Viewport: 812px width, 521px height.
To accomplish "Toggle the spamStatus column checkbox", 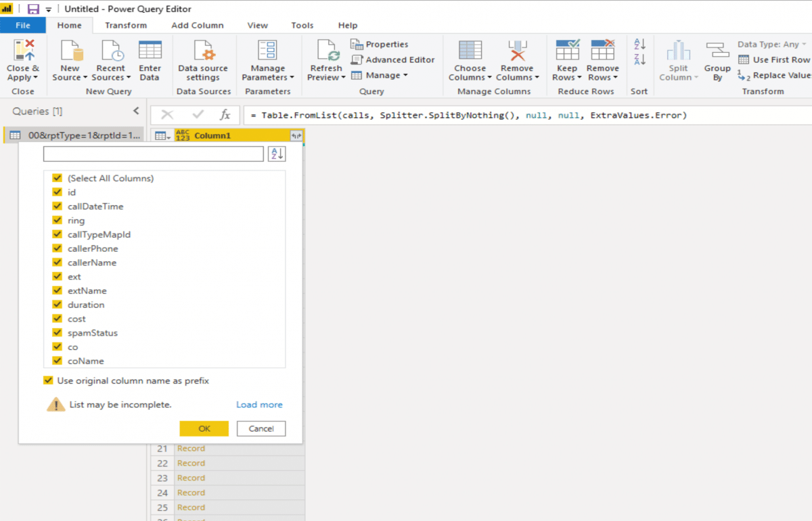I will tap(58, 333).
